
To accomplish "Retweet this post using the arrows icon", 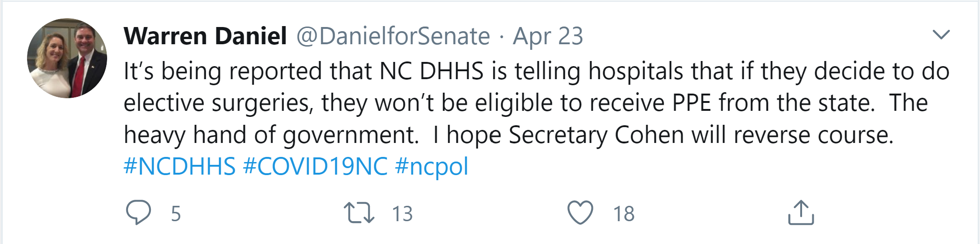I will (359, 213).
